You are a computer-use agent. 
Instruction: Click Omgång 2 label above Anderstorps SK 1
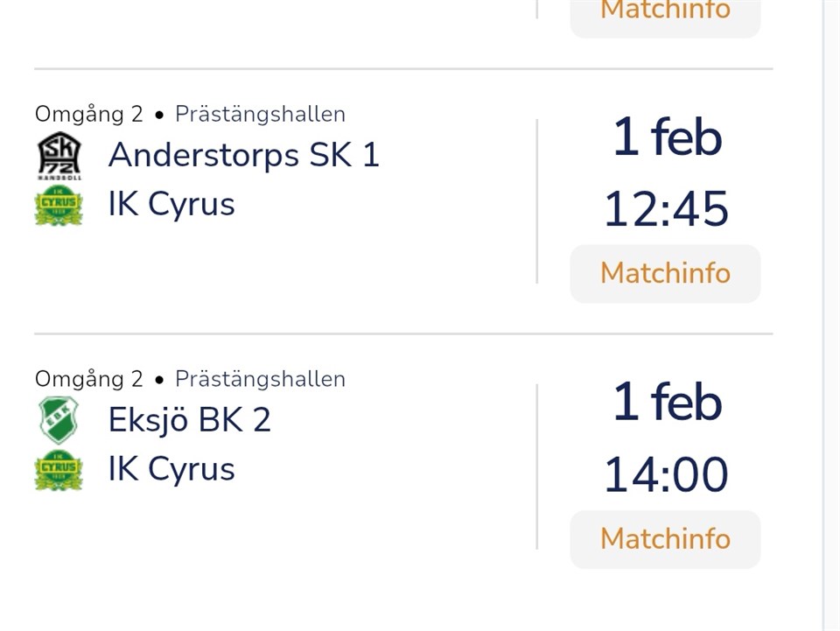[88, 114]
